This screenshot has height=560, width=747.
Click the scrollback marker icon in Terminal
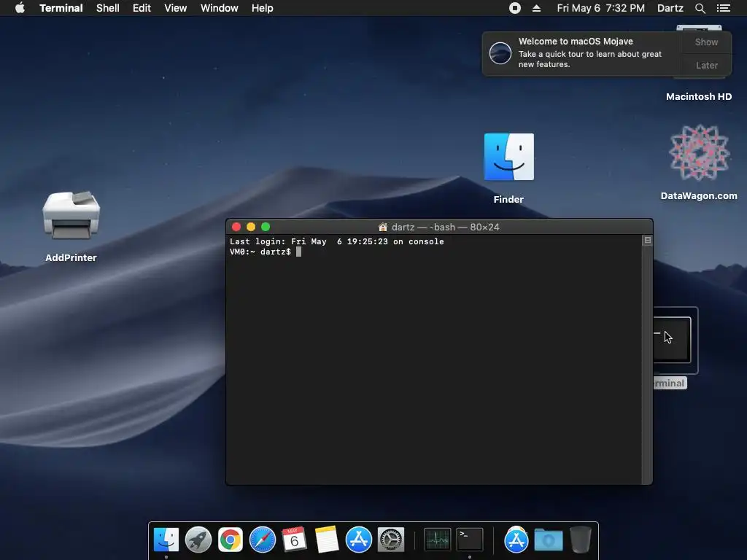click(x=648, y=241)
